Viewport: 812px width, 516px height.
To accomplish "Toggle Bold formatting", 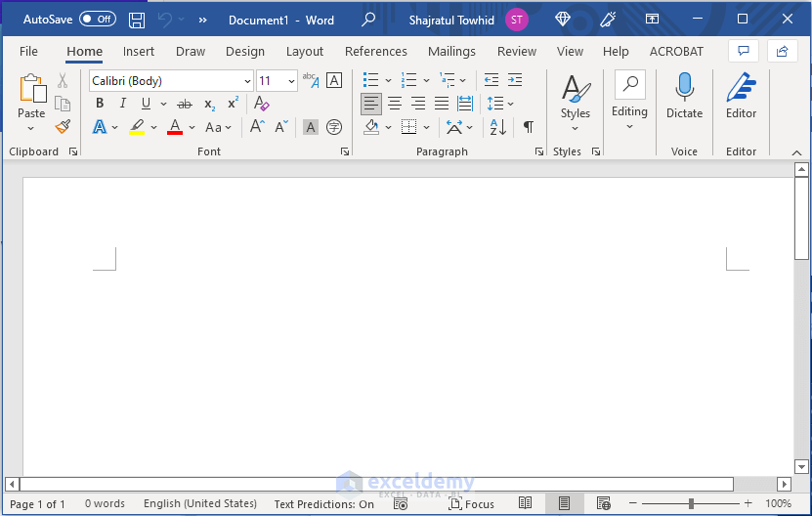I will coord(100,104).
